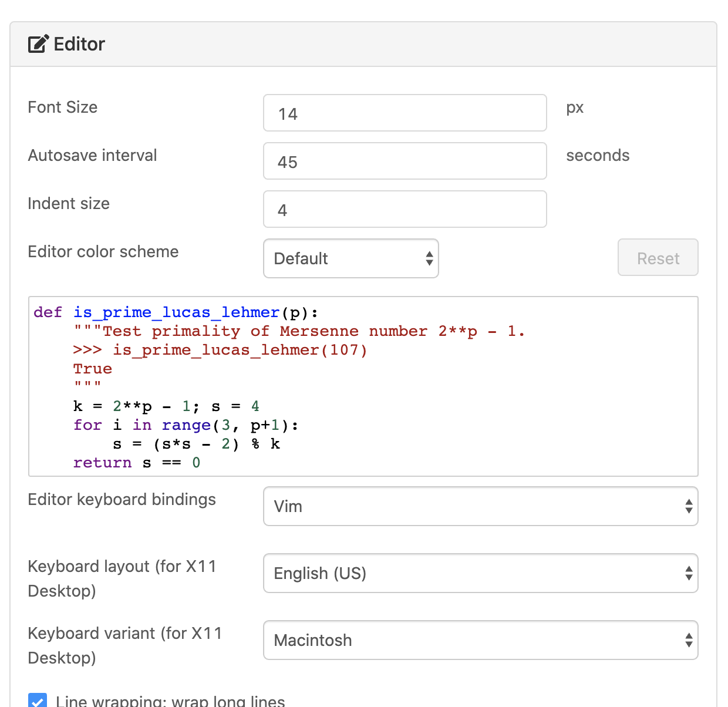Click the docstring line in the code preview

(299, 331)
